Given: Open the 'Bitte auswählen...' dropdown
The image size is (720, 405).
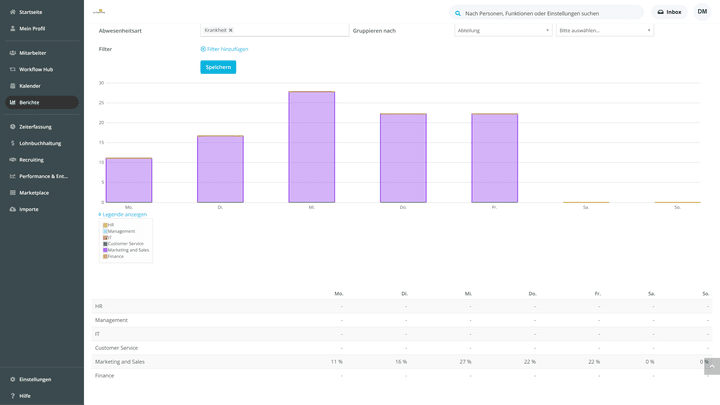Looking at the screenshot, I should 604,30.
